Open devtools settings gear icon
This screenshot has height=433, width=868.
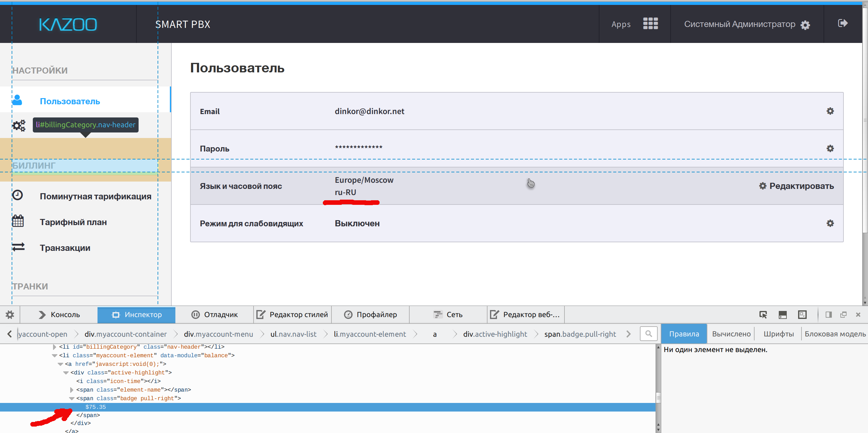pos(10,314)
